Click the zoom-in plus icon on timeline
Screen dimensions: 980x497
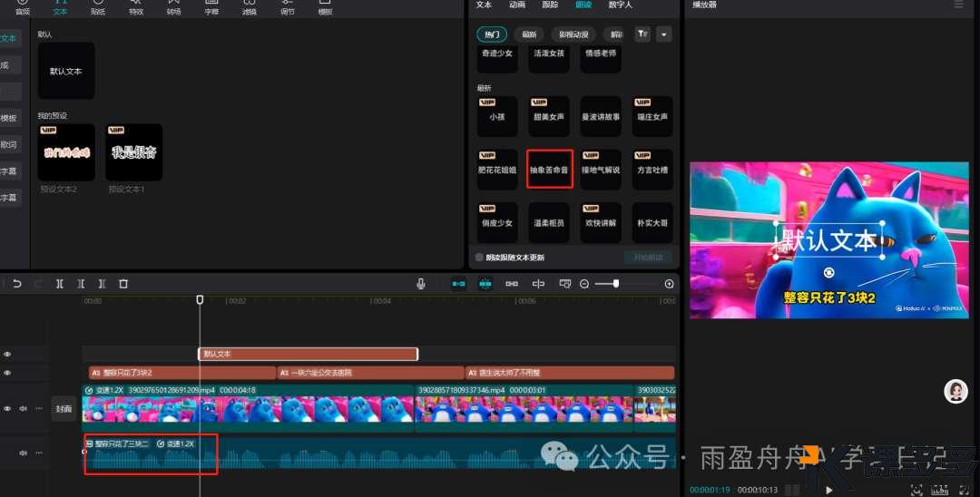tap(670, 284)
